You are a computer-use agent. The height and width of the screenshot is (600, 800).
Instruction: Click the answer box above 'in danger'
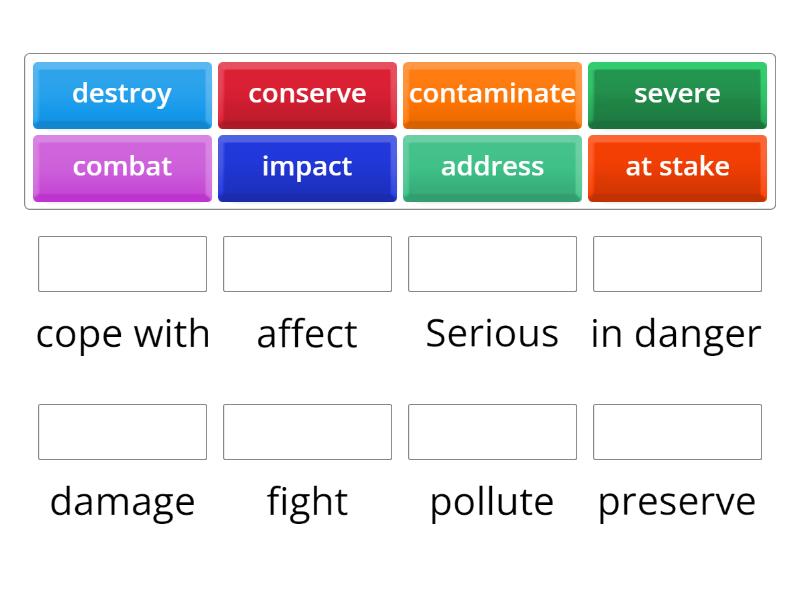tap(677, 264)
